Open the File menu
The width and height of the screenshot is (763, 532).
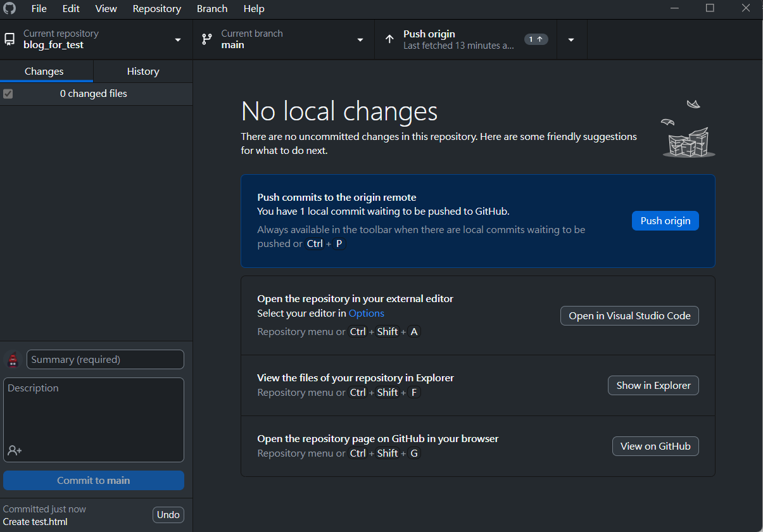(x=39, y=9)
